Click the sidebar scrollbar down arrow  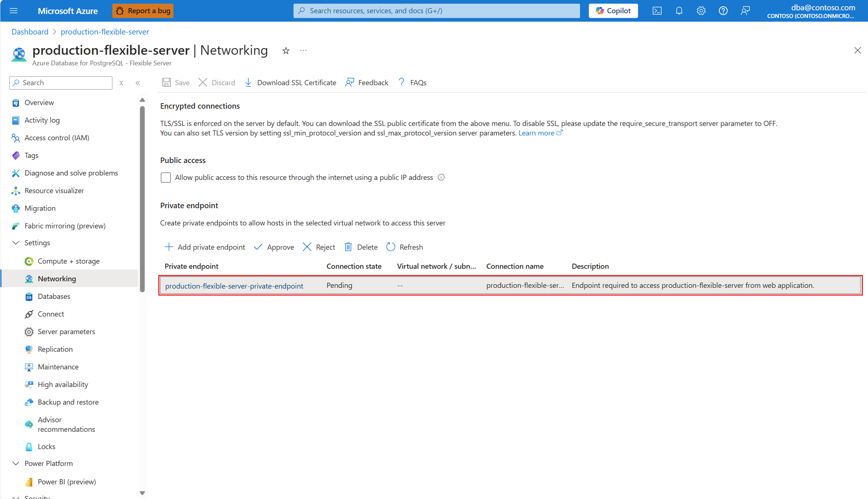point(142,493)
